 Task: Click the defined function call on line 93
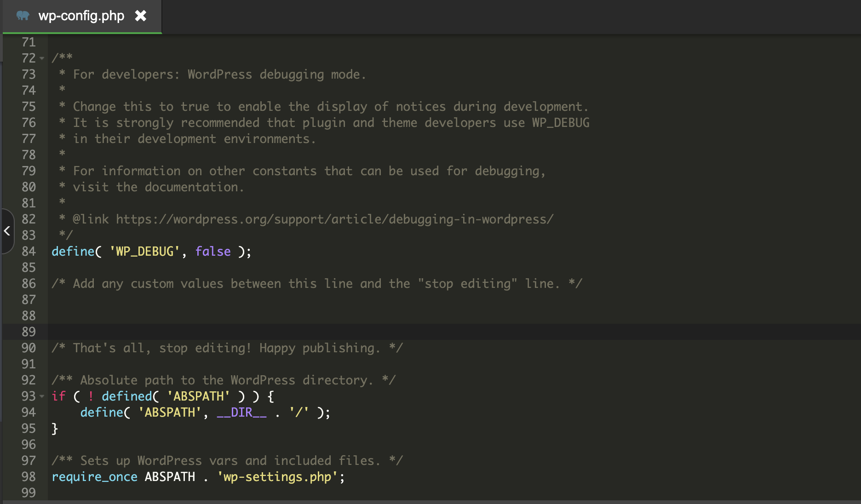127,396
